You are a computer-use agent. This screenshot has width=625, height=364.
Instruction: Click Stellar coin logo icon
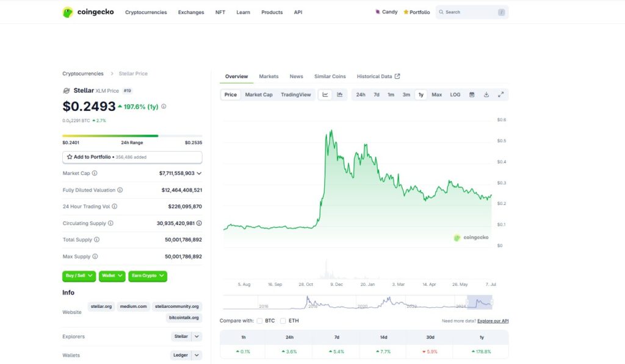pyautogui.click(x=66, y=91)
